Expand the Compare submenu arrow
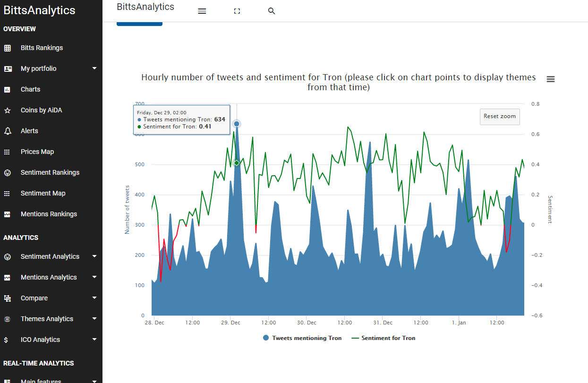Image resolution: width=588 pixels, height=383 pixels. 94,298
